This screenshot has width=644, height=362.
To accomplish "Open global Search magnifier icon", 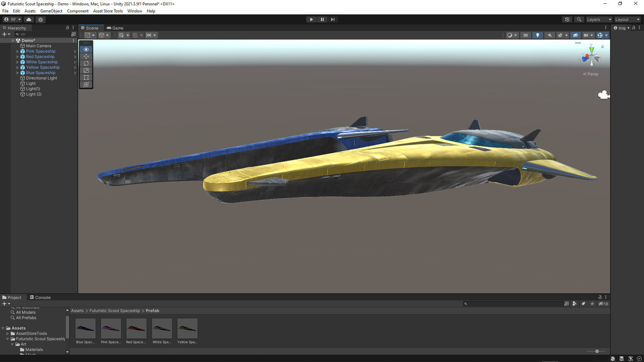I will coord(579,19).
